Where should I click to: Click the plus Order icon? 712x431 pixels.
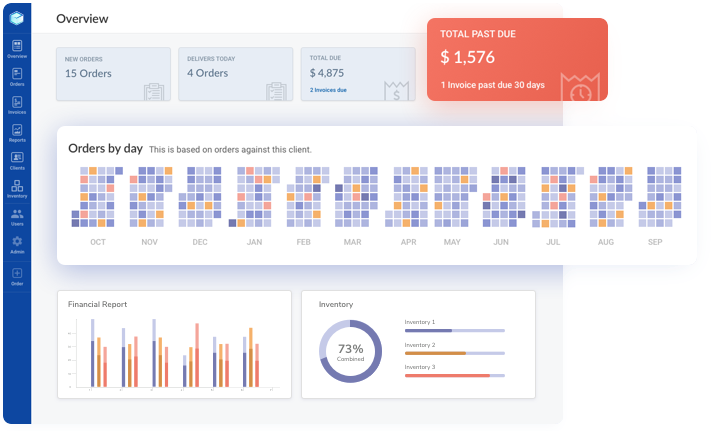point(17,276)
